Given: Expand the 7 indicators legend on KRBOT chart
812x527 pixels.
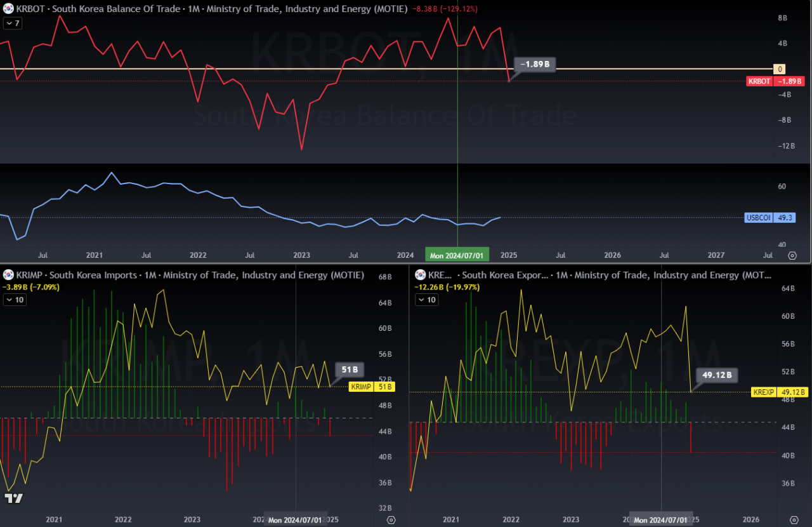Looking at the screenshot, I should 13,23.
